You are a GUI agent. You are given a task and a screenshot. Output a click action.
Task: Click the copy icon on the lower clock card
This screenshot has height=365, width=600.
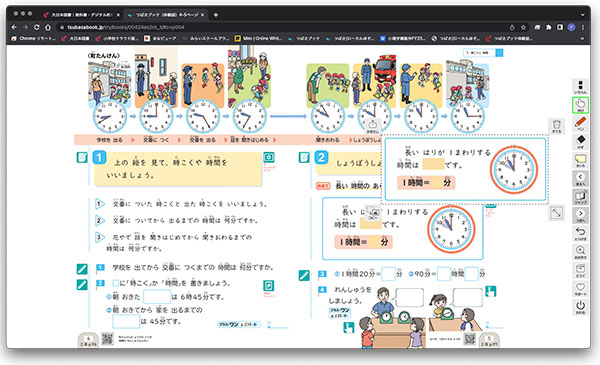[x=373, y=212]
